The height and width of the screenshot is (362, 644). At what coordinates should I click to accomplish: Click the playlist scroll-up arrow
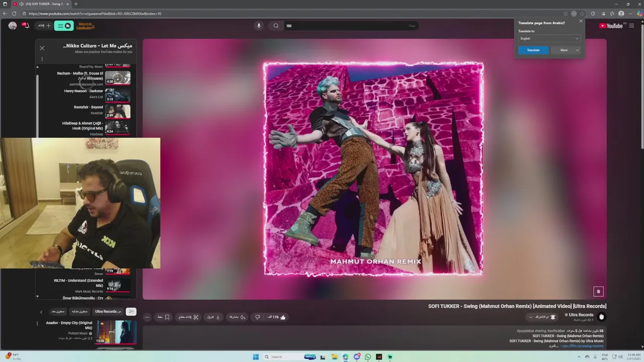(x=37, y=67)
